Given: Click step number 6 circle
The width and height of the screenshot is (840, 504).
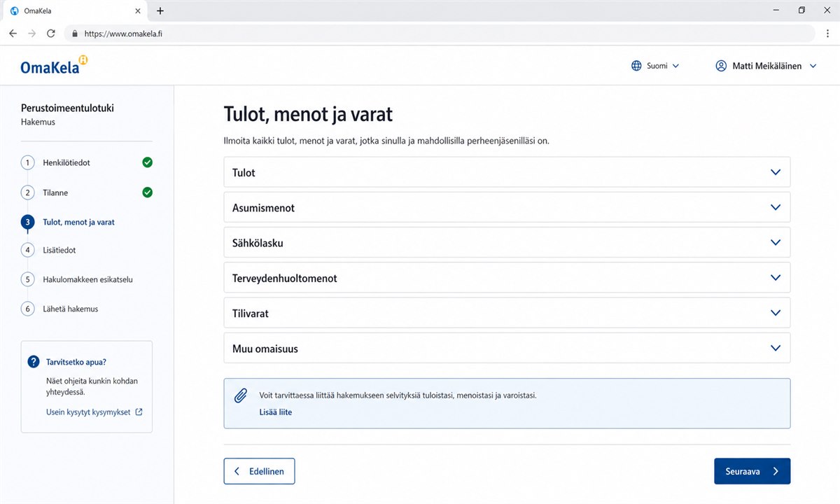Looking at the screenshot, I should point(27,309).
